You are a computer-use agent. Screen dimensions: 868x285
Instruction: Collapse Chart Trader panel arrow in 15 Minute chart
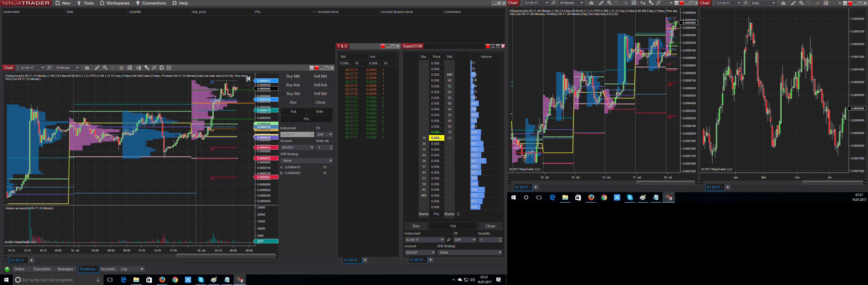tap(248, 78)
